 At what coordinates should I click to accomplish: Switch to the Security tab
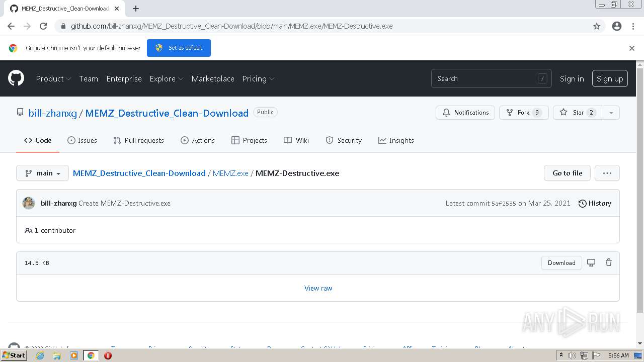(344, 140)
